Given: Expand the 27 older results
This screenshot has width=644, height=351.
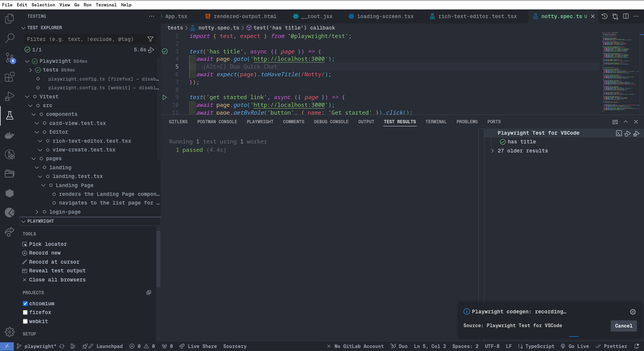Looking at the screenshot, I should point(492,151).
